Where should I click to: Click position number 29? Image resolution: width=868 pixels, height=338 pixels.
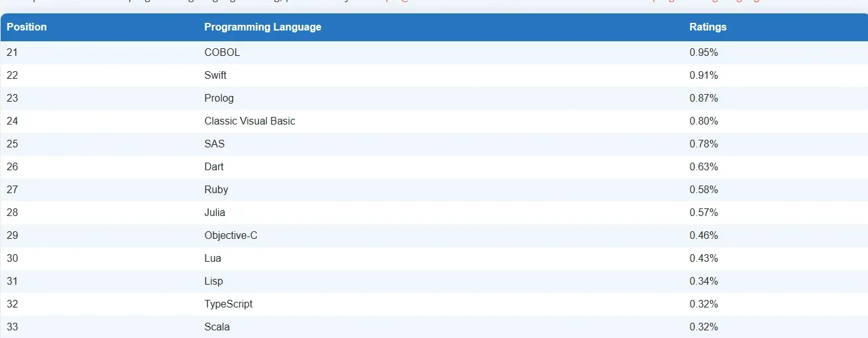pyautogui.click(x=12, y=236)
